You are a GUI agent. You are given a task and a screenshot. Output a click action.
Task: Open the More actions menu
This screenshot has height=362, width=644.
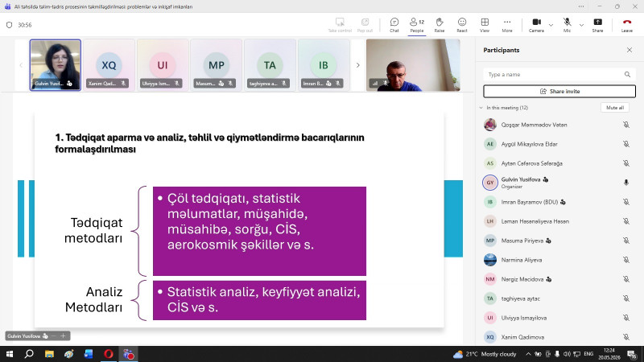point(507,25)
